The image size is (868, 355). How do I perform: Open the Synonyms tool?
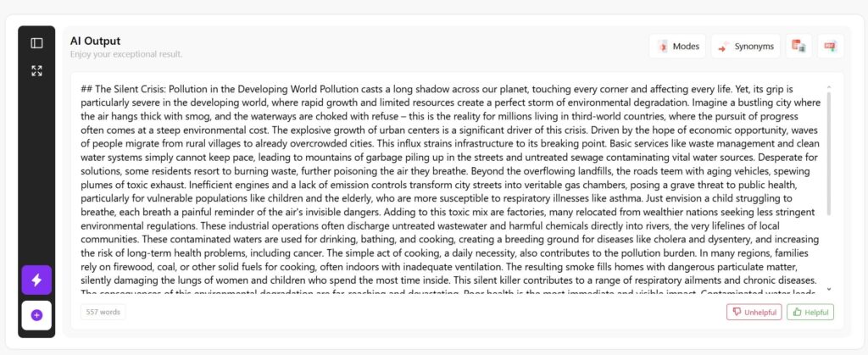[x=746, y=47]
